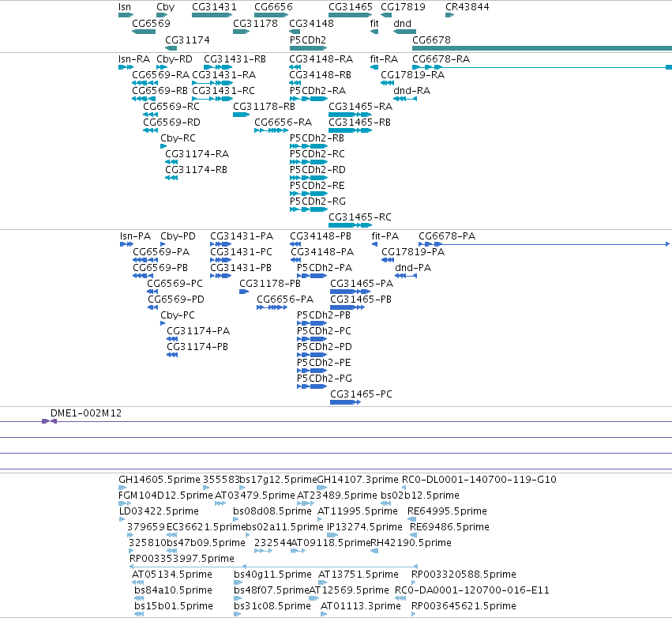Click EST FGM104D12.5prime

click(125, 503)
